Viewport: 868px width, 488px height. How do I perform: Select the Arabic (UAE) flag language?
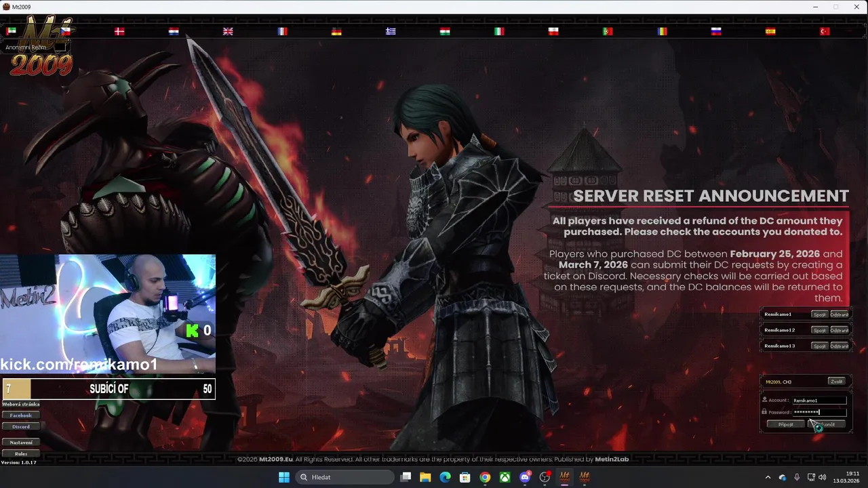coord(11,31)
